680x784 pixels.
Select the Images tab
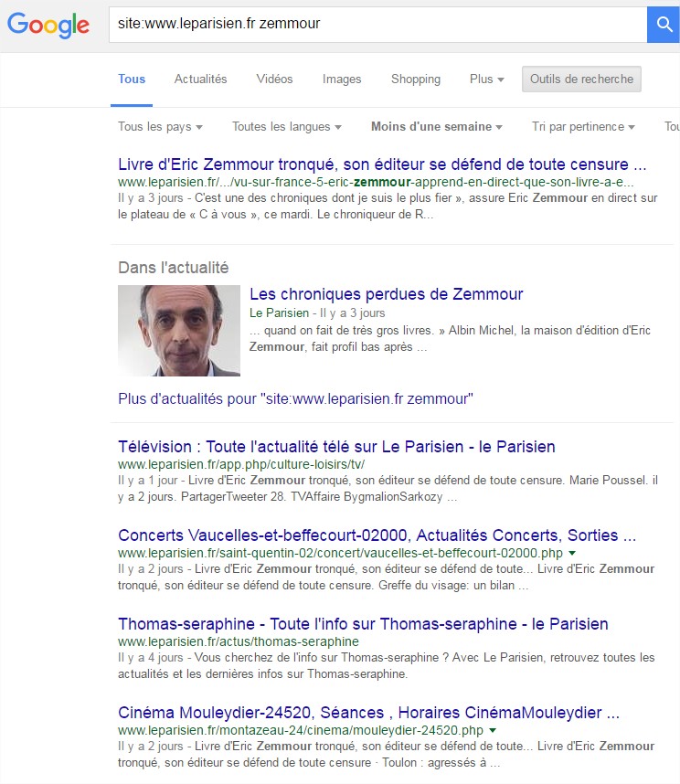[342, 79]
